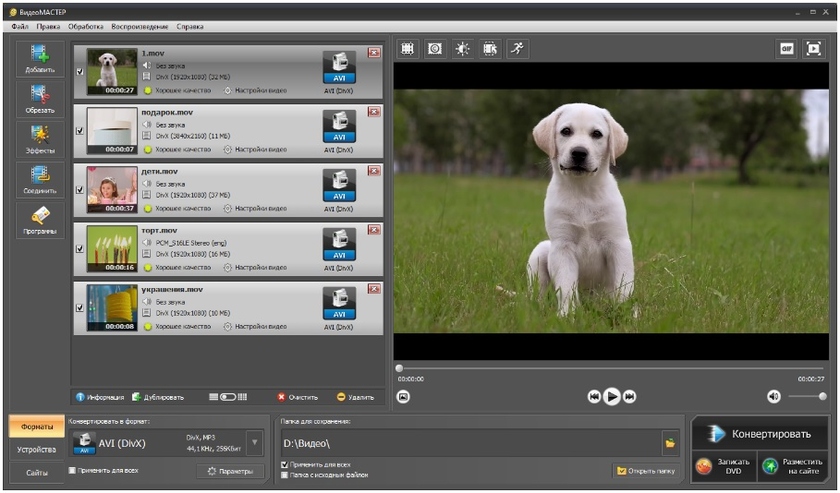This screenshot has width=840, height=493.
Task: Enter fullscreen preview mode
Action: click(x=814, y=48)
